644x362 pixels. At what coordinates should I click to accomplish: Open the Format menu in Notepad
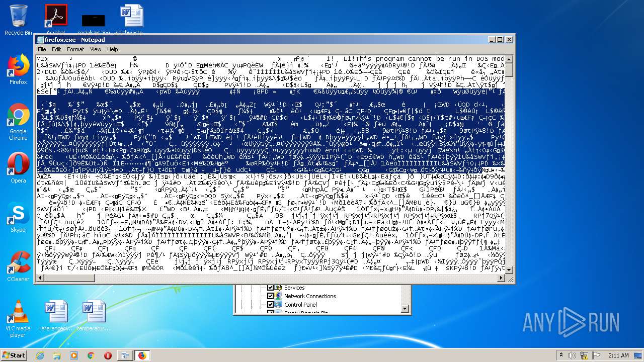click(x=75, y=49)
